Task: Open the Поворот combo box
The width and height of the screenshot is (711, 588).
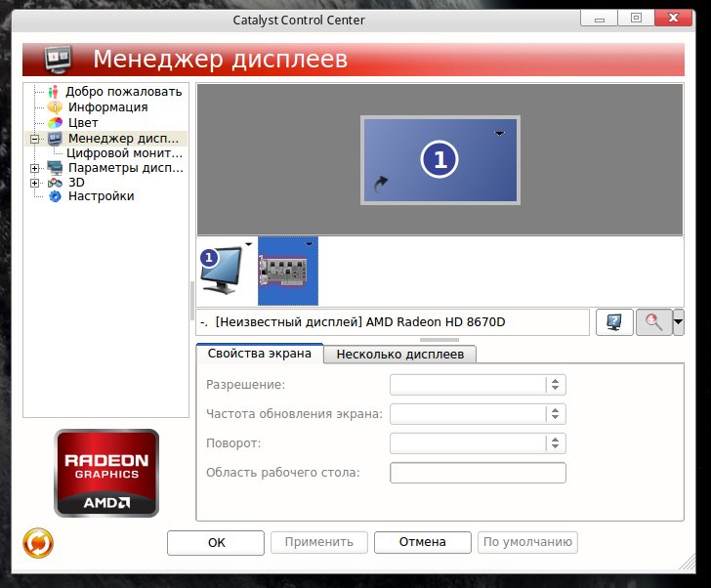Action: 478,442
